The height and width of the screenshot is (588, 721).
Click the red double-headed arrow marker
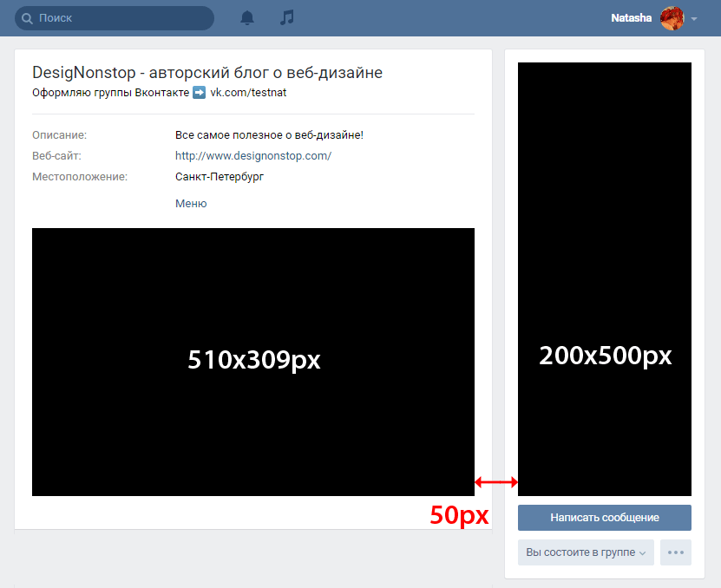(x=496, y=482)
